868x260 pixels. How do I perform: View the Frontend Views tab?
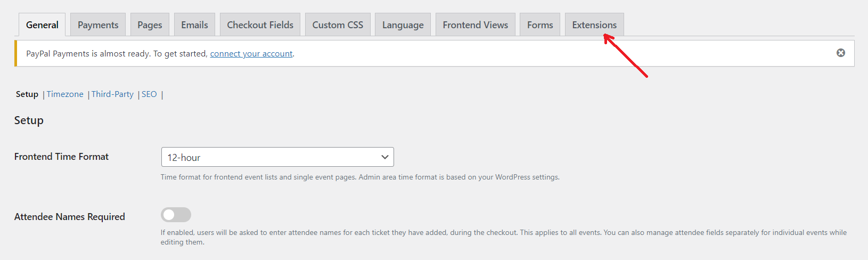475,25
